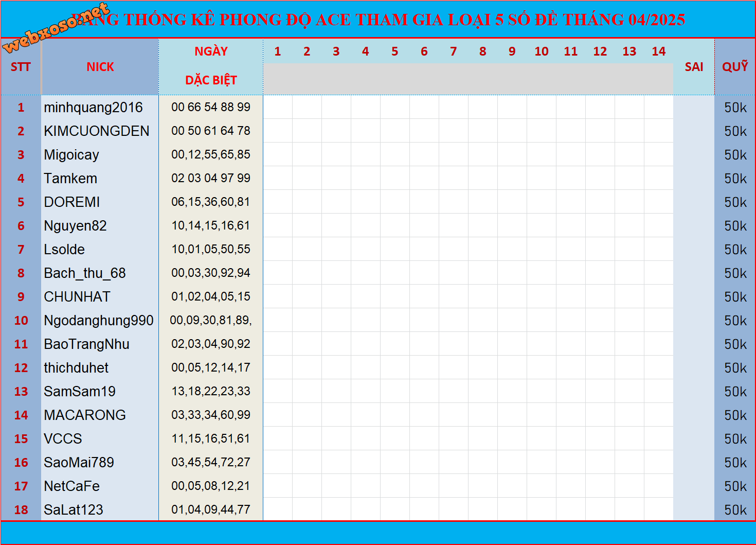Click numbers 01,04,09,44,77
Image resolution: width=756 pixels, height=545 pixels.
tap(211, 509)
